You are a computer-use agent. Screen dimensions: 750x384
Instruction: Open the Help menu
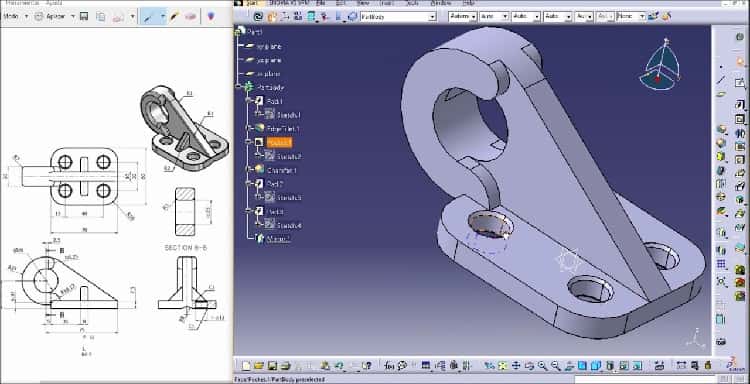coord(468,3)
